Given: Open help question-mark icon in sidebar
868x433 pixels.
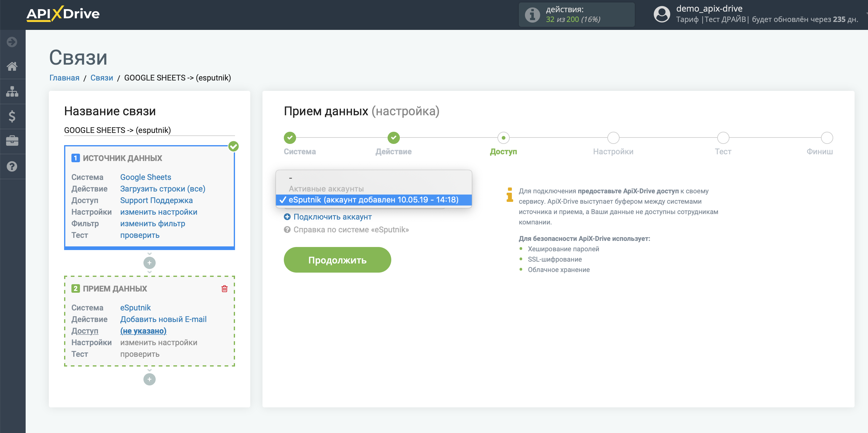Looking at the screenshot, I should coord(12,166).
